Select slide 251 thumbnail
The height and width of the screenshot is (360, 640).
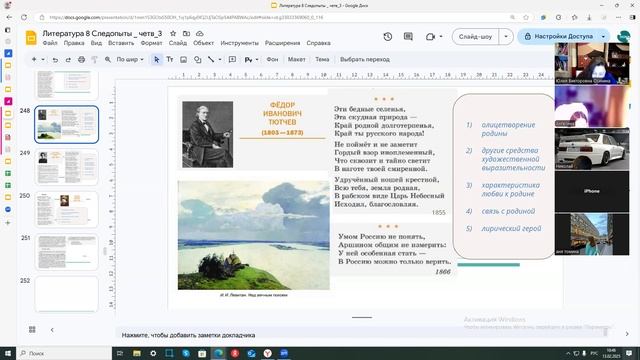[67, 252]
